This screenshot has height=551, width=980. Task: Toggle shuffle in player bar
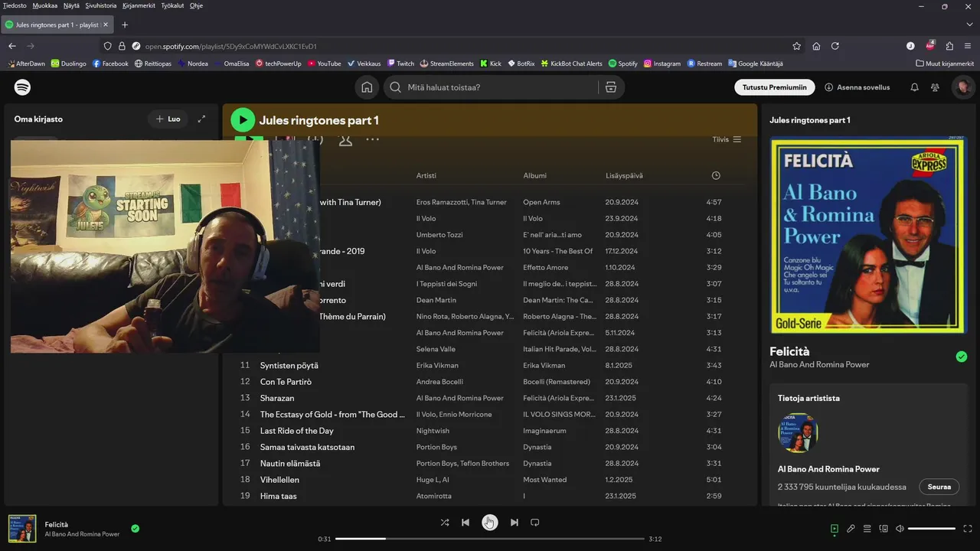tap(445, 523)
